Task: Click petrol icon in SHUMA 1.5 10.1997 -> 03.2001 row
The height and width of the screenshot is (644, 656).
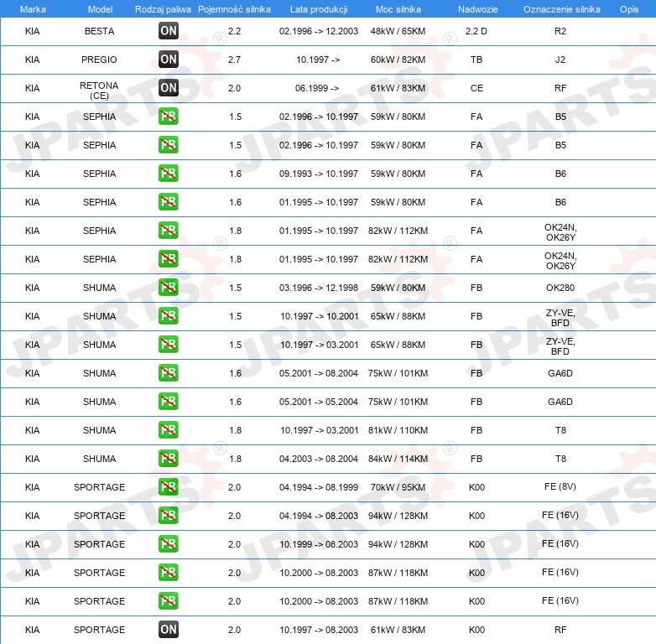Action: click(168, 344)
